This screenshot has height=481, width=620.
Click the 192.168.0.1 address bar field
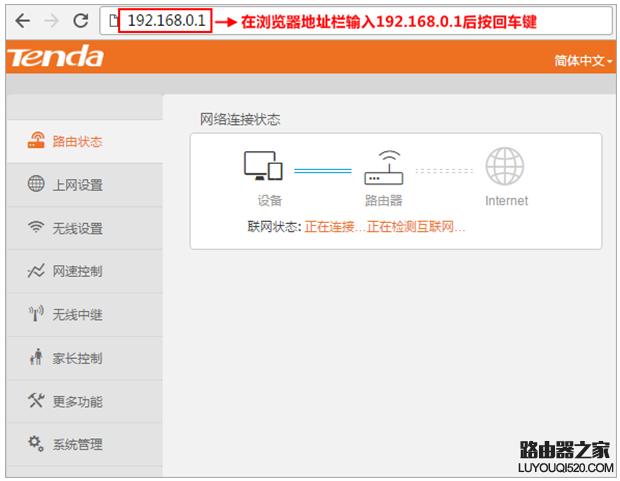(x=356, y=21)
